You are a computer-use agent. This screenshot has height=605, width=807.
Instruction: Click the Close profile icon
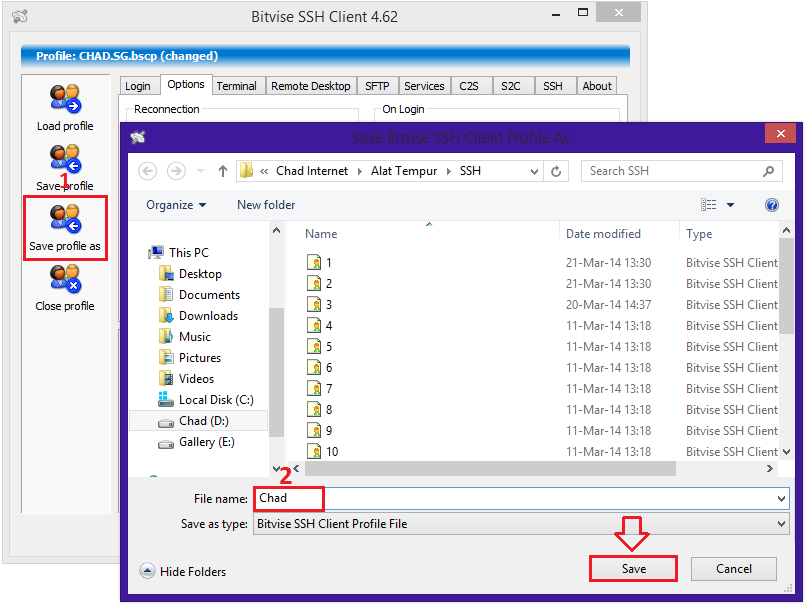(x=65, y=278)
